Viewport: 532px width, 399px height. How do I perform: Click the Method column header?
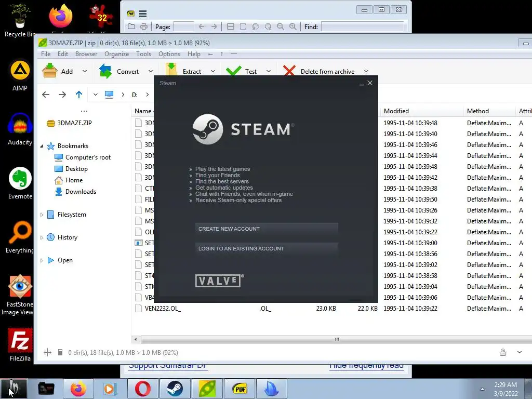[x=478, y=111]
